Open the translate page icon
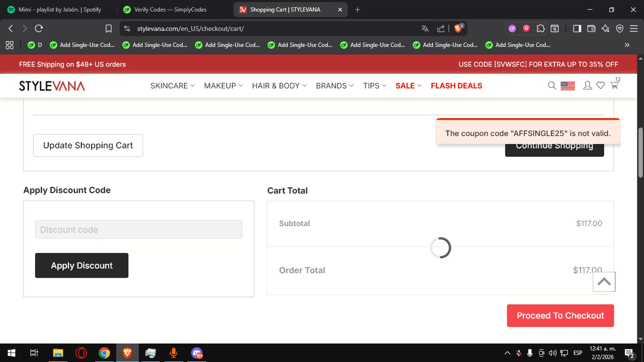The height and width of the screenshot is (362, 644). point(425,28)
